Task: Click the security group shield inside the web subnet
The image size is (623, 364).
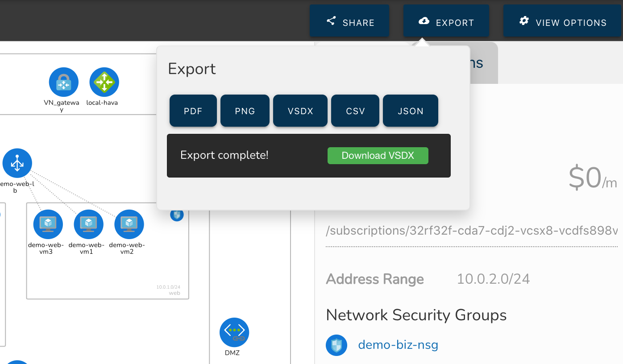Action: click(x=177, y=215)
